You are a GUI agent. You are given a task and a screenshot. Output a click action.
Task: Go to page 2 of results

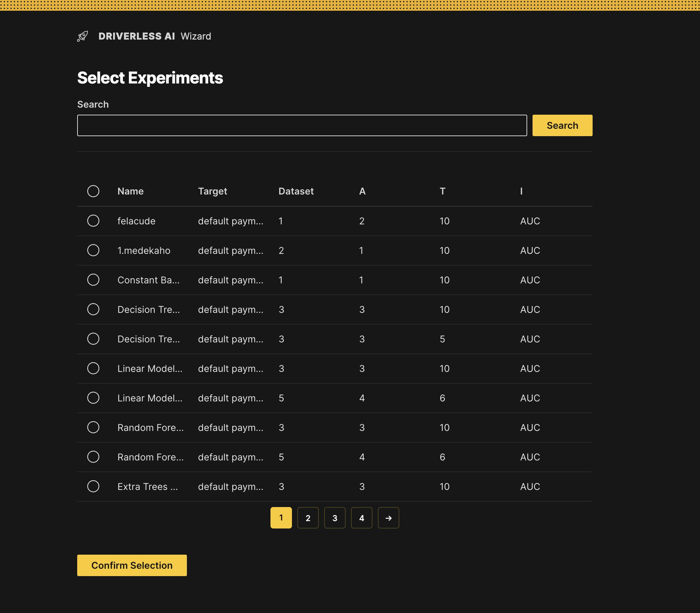click(x=308, y=517)
